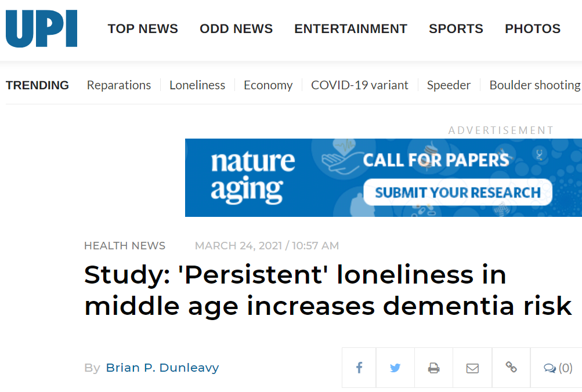
Task: Open author Brian P. Dunleavy page
Action: point(162,368)
